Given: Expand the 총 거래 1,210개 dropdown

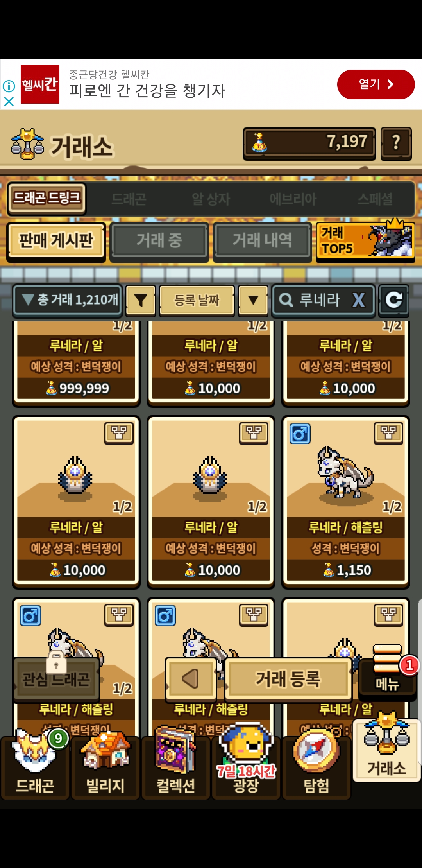Looking at the screenshot, I should click(68, 300).
